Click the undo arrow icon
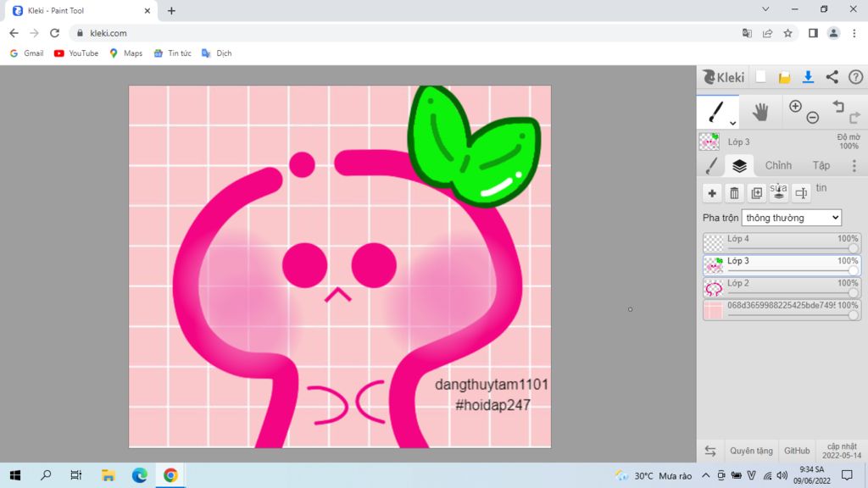 [x=838, y=106]
